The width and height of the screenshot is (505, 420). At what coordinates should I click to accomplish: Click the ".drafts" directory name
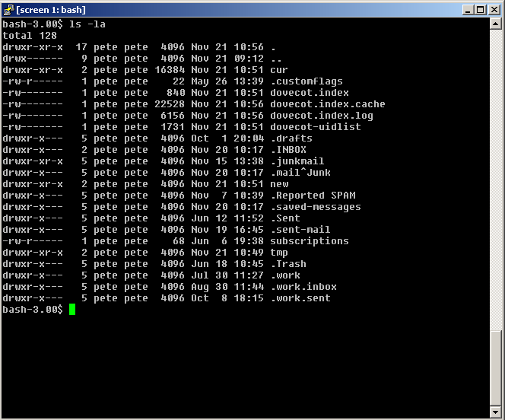click(291, 138)
